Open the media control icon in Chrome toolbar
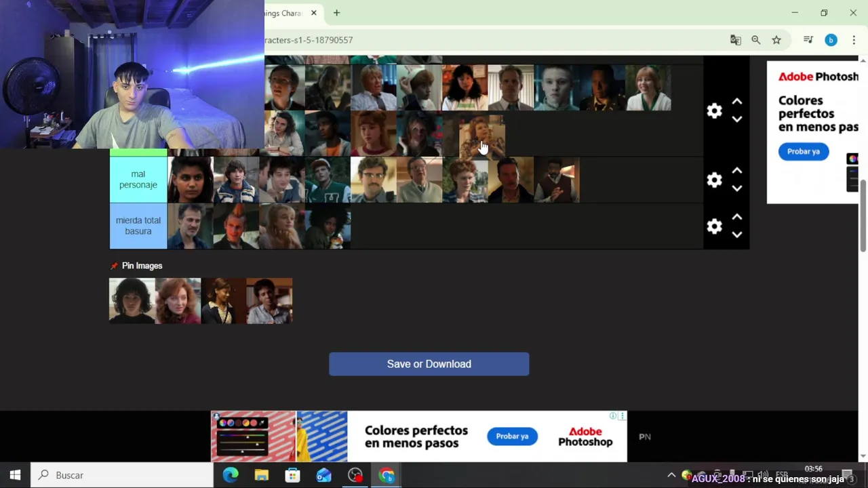868x488 pixels. click(808, 40)
